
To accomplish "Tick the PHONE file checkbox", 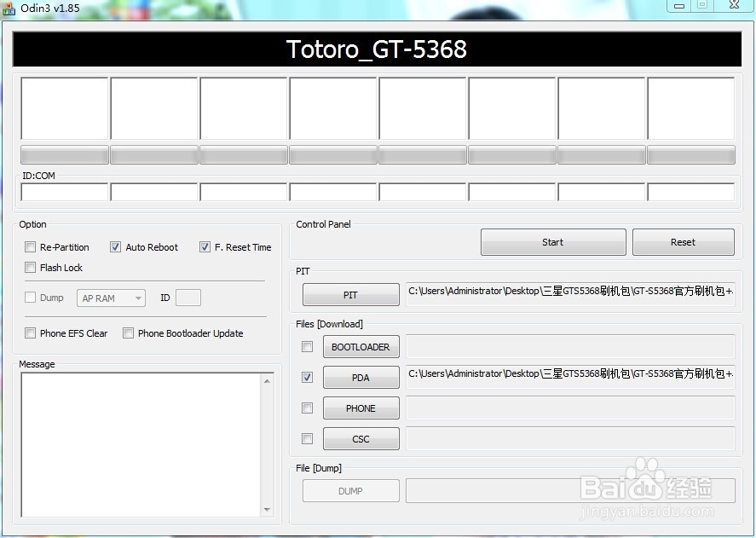I will pyautogui.click(x=307, y=408).
